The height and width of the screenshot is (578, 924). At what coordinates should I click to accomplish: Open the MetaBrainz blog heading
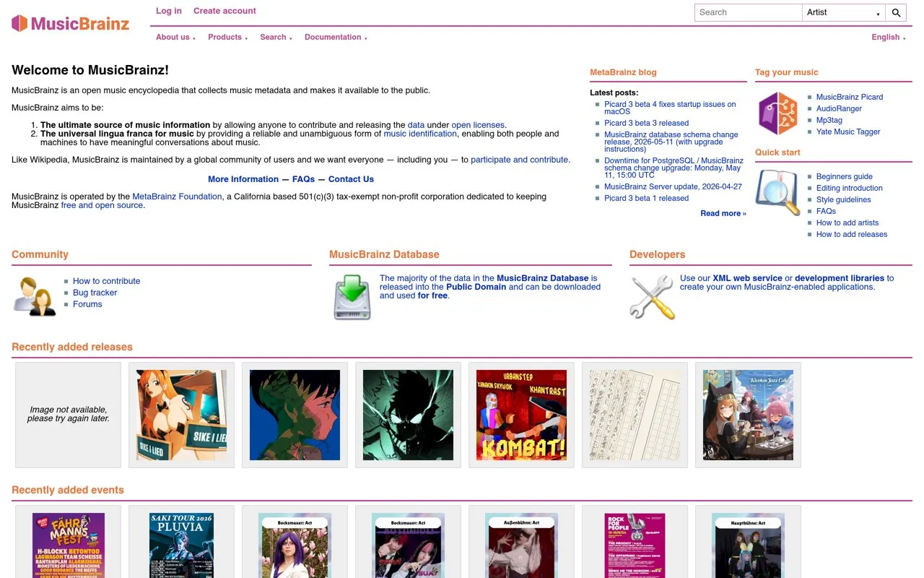(x=623, y=72)
